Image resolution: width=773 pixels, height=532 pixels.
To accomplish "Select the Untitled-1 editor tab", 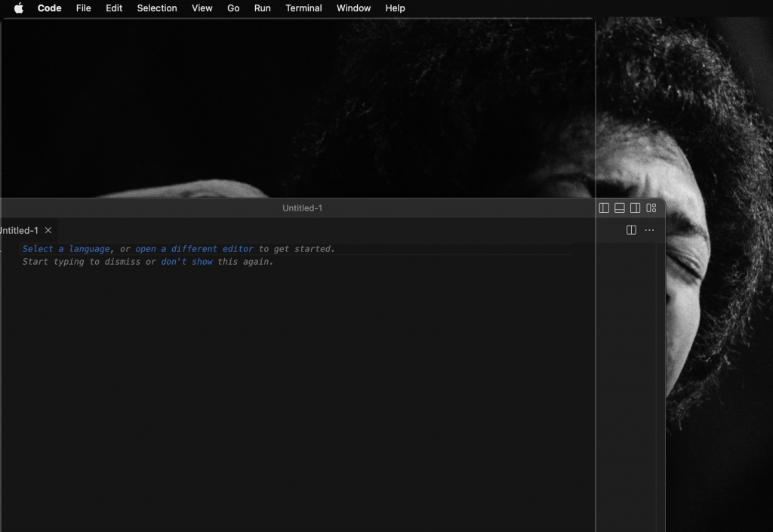I will 19,230.
